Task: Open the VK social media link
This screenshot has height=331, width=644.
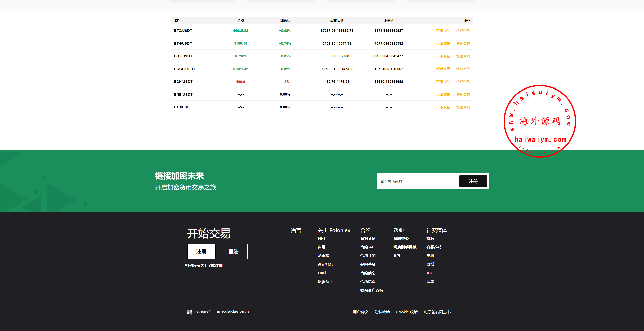Action: tap(429, 273)
